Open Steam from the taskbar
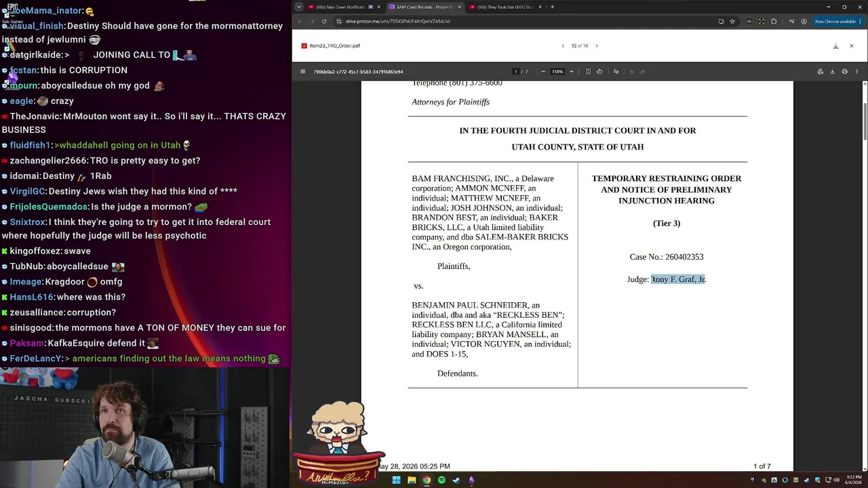 (x=456, y=480)
